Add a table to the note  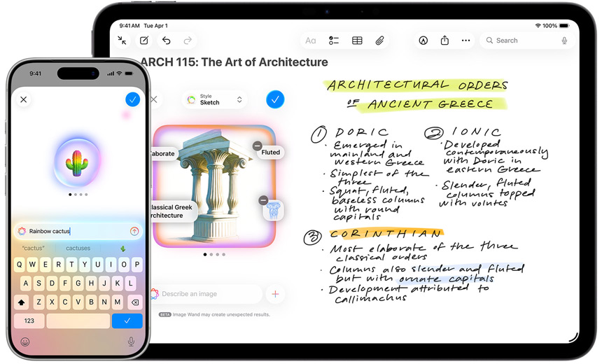point(357,41)
